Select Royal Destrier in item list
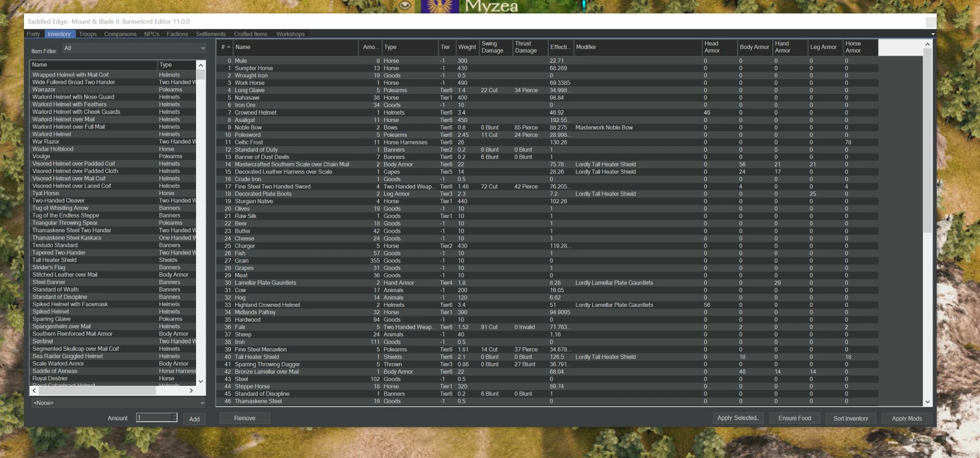The image size is (980, 458). [x=113, y=378]
